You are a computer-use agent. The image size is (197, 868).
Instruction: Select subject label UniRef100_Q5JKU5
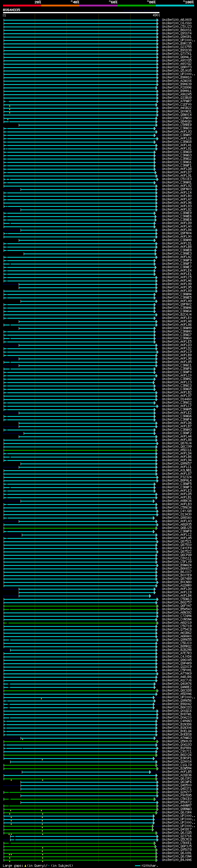(x=177, y=71)
